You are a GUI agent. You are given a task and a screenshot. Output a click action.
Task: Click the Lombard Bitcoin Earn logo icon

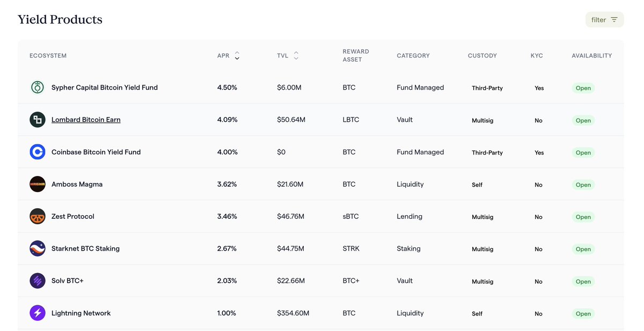[38, 120]
